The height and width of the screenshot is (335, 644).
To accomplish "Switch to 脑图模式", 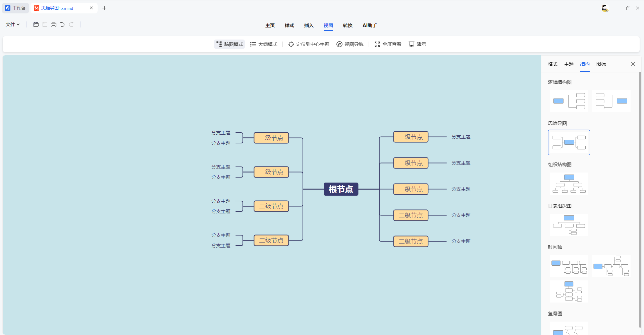I will pyautogui.click(x=230, y=44).
